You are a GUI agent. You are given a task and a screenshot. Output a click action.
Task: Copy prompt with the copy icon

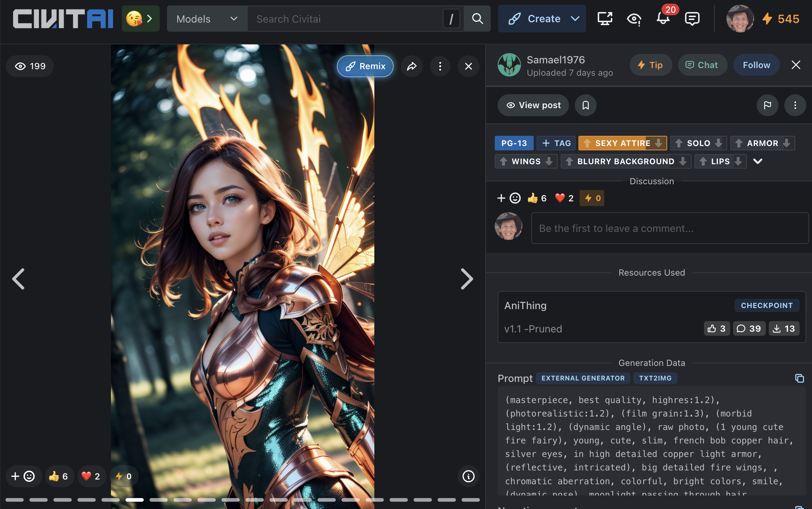click(799, 378)
